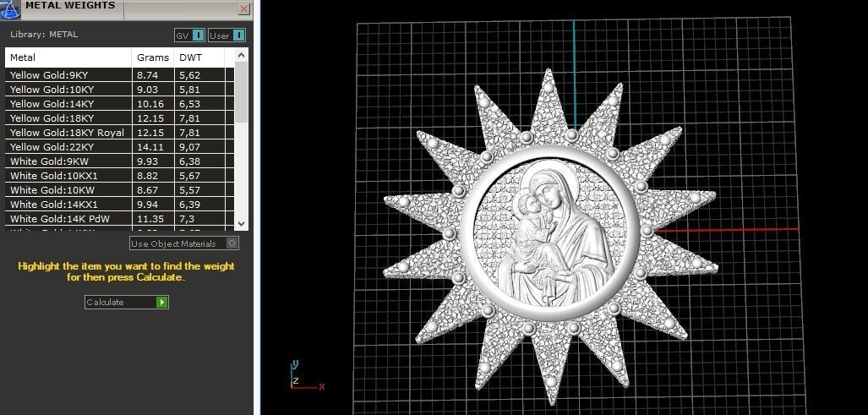
Task: Click the 9.93 grams value
Action: point(147,161)
